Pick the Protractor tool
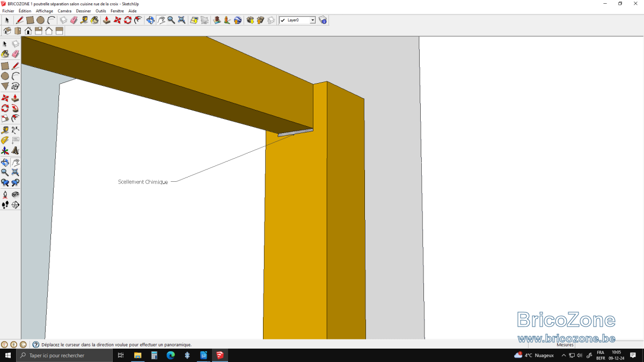 pos(5,140)
